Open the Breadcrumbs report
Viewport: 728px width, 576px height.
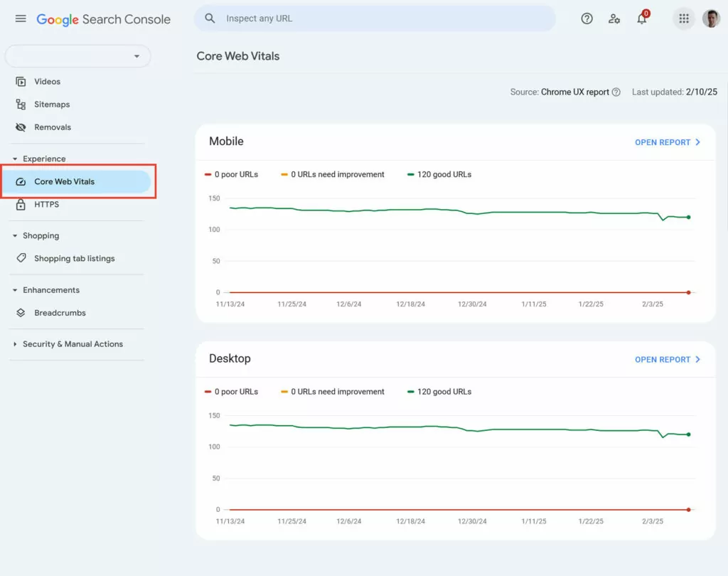[60, 313]
